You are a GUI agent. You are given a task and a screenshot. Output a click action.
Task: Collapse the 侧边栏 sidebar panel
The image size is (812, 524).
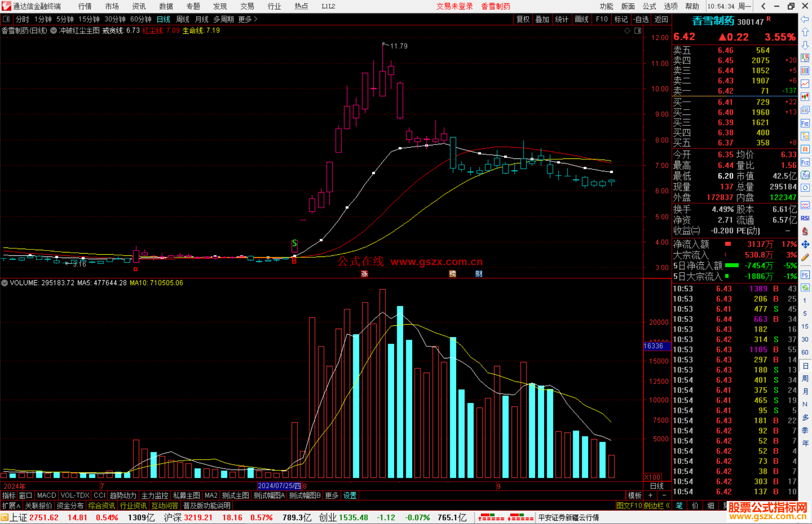point(657,506)
